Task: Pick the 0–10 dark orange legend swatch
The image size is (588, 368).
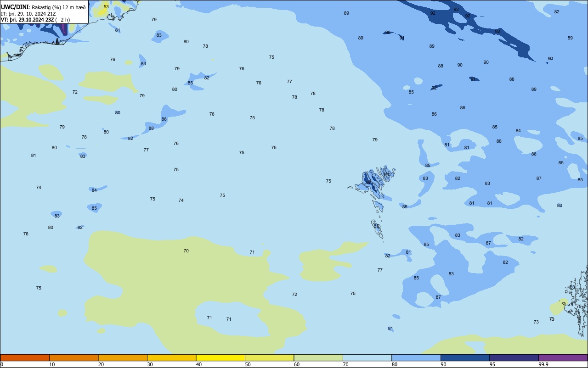Action: 25,357
